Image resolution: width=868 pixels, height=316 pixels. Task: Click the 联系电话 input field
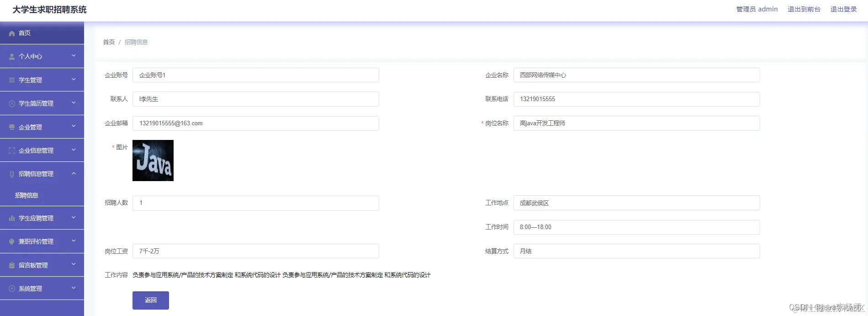click(637, 99)
